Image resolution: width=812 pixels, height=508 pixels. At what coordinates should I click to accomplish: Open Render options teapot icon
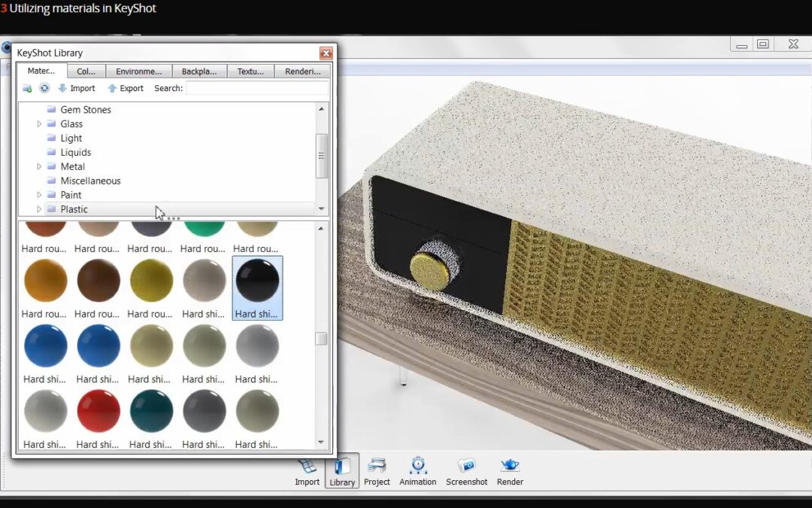(510, 471)
